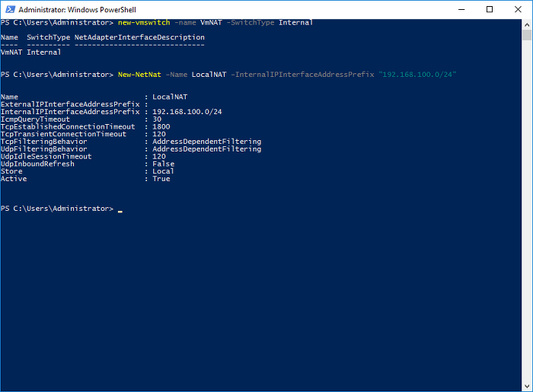Click the scrollbar down arrow

point(527,386)
